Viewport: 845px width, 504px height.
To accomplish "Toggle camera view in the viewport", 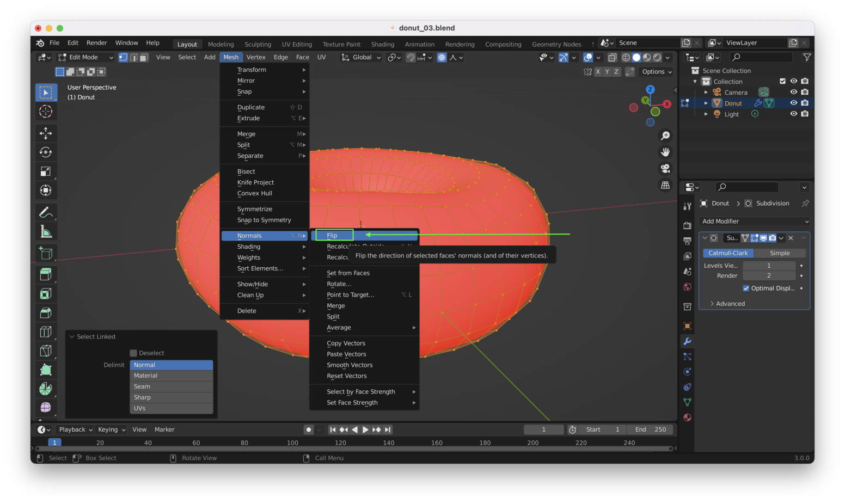I will tap(665, 169).
